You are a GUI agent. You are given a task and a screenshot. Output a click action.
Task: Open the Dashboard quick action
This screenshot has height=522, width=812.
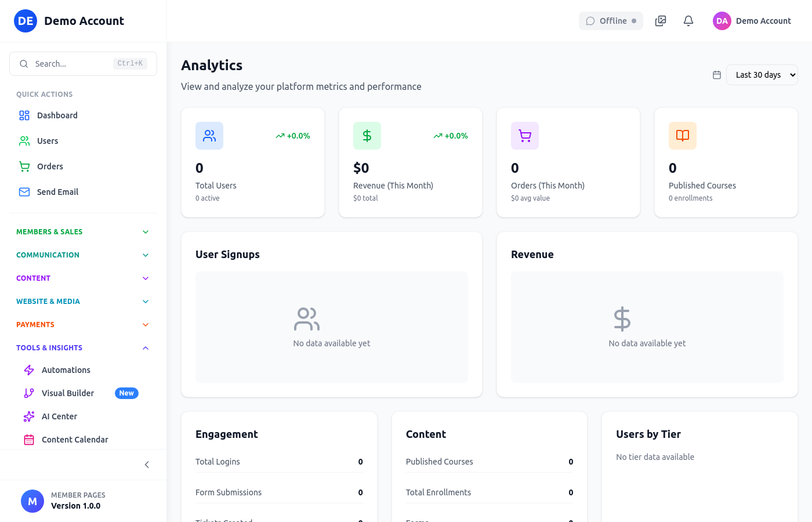coord(56,115)
